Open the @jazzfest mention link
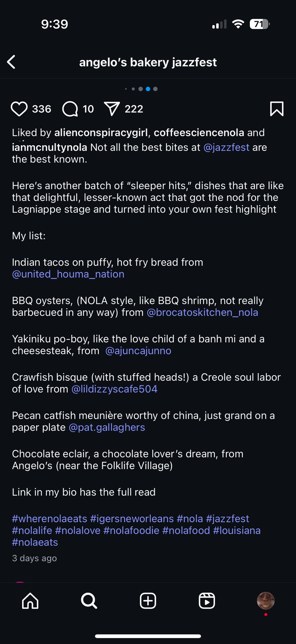Viewport: 296px width, 644px height. (x=226, y=147)
